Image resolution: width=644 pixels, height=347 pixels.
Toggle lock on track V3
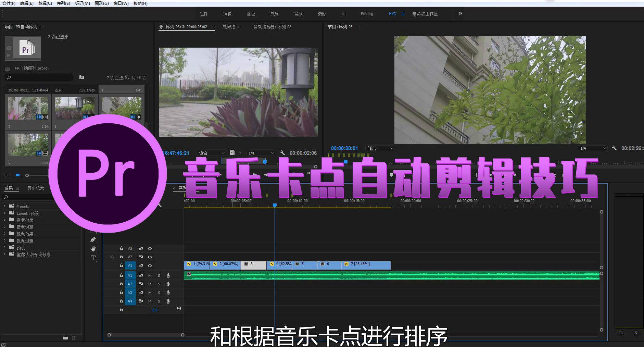coord(121,248)
